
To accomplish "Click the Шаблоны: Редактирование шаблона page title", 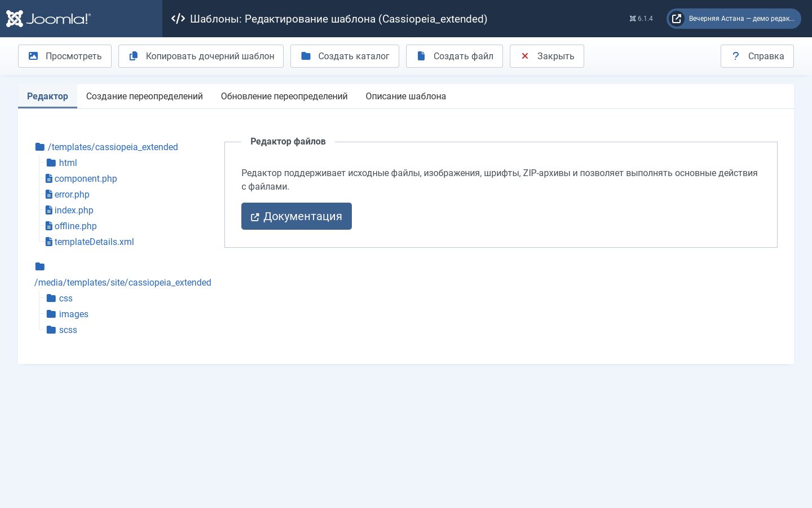I will [x=338, y=19].
